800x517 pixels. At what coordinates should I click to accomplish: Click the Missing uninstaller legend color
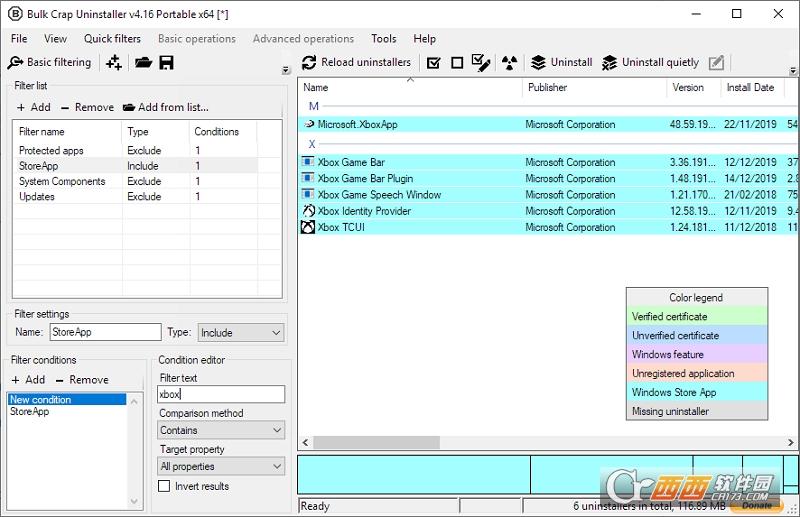697,411
